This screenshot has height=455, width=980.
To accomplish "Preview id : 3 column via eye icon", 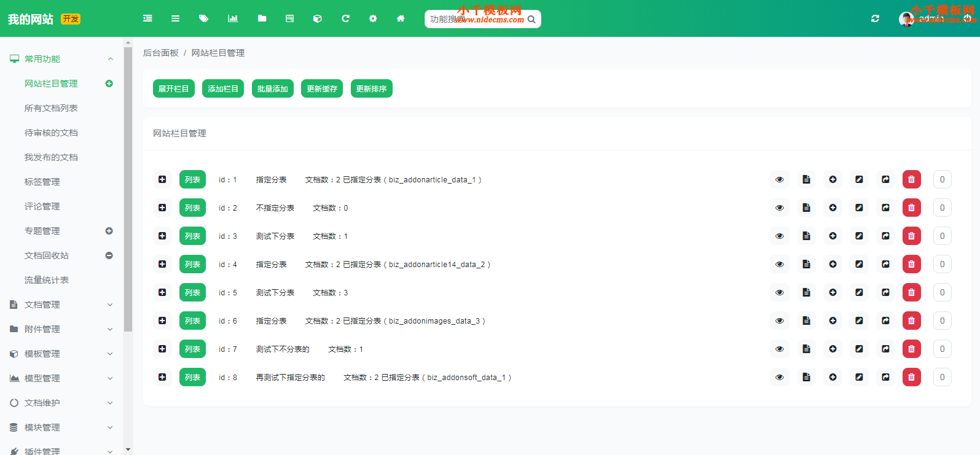I will tap(780, 236).
